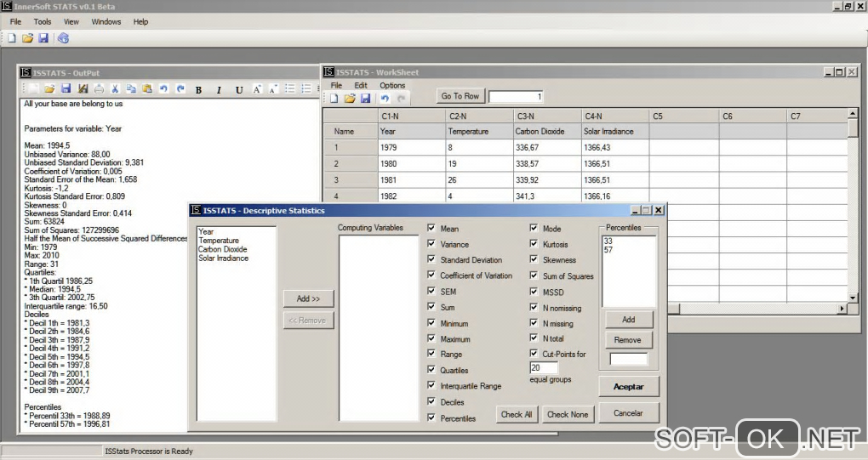Click the Aceptar button
868x460 pixels.
point(628,387)
